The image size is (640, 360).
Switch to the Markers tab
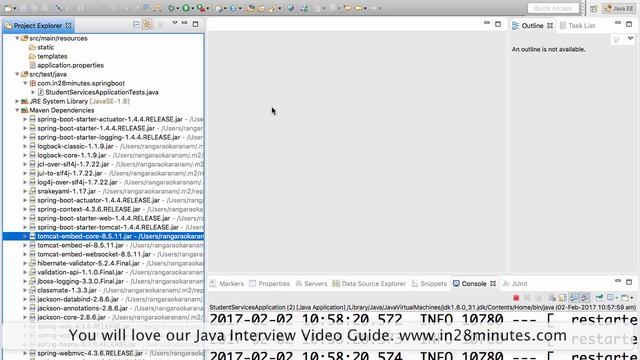point(227,283)
